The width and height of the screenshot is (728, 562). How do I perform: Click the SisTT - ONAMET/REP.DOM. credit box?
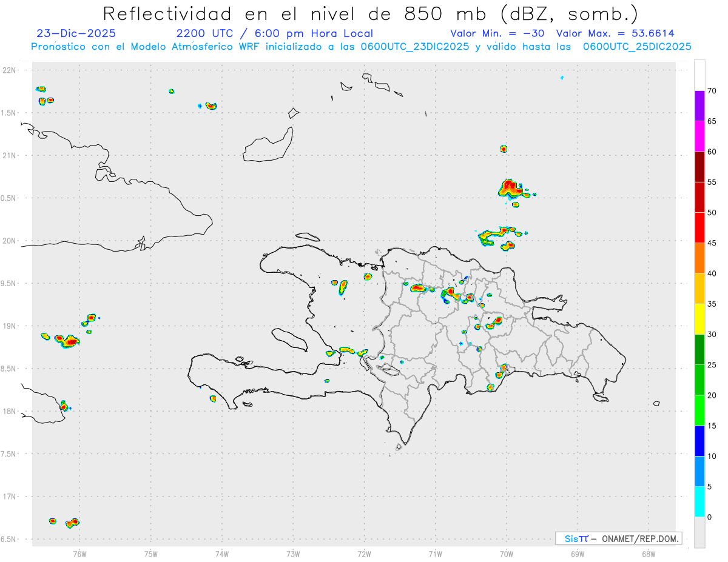tap(618, 538)
